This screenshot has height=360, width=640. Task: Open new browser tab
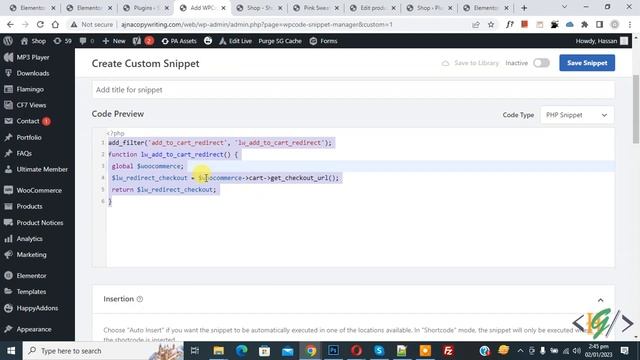coord(524,8)
